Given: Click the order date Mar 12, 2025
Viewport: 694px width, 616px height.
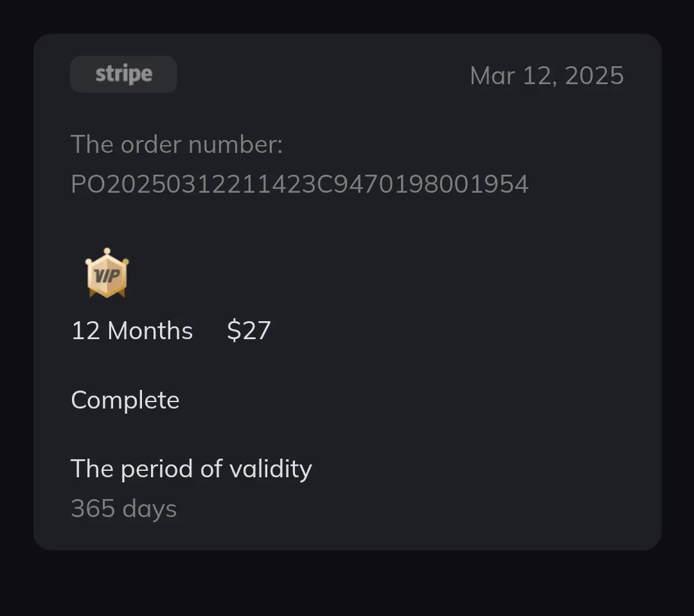Looking at the screenshot, I should coord(547,76).
